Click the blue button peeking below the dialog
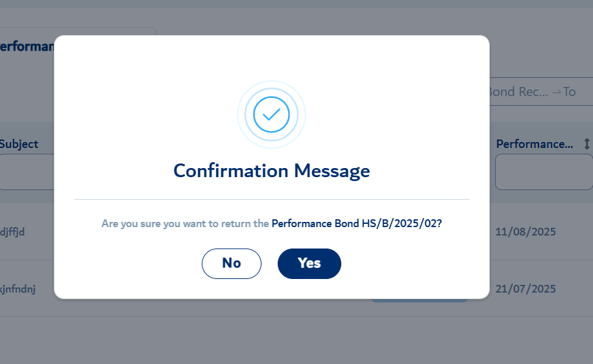 419,301
